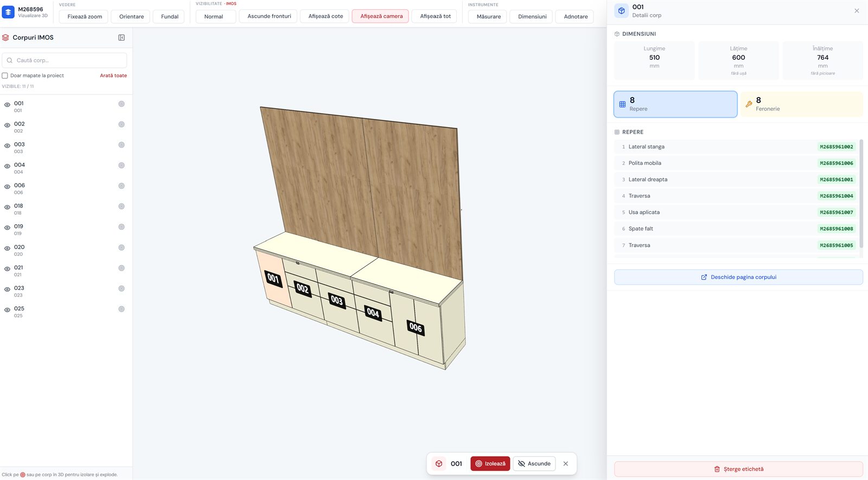Activate the Dimensiuni tool
Image resolution: width=868 pixels, height=480 pixels.
(532, 16)
